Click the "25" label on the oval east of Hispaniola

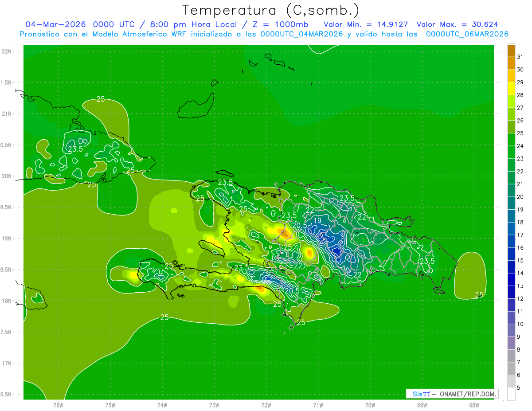coord(479,295)
